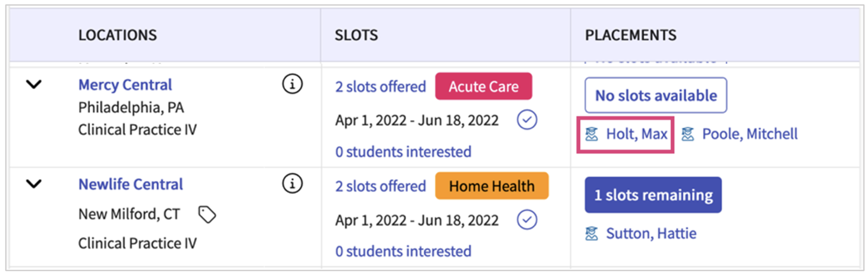The height and width of the screenshot is (275, 868).
Task: Toggle checkmark circle for Mercy Central dates
Action: pyautogui.click(x=527, y=120)
